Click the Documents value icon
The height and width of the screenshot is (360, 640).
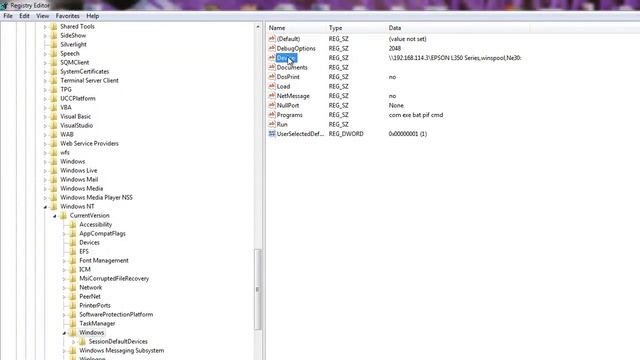272,67
